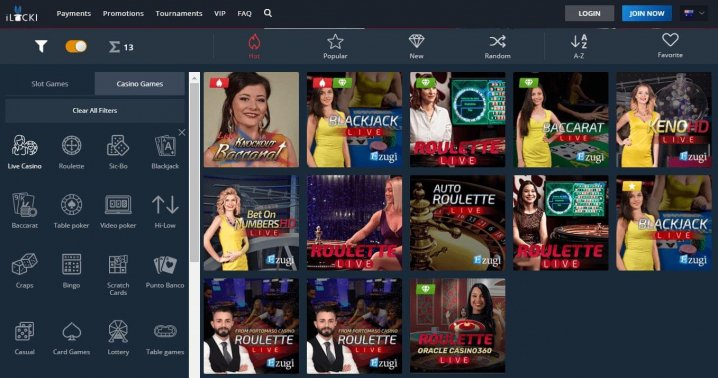Screen dimensions: 718x378
Task: Select Scratch Cards category
Action: tap(118, 274)
